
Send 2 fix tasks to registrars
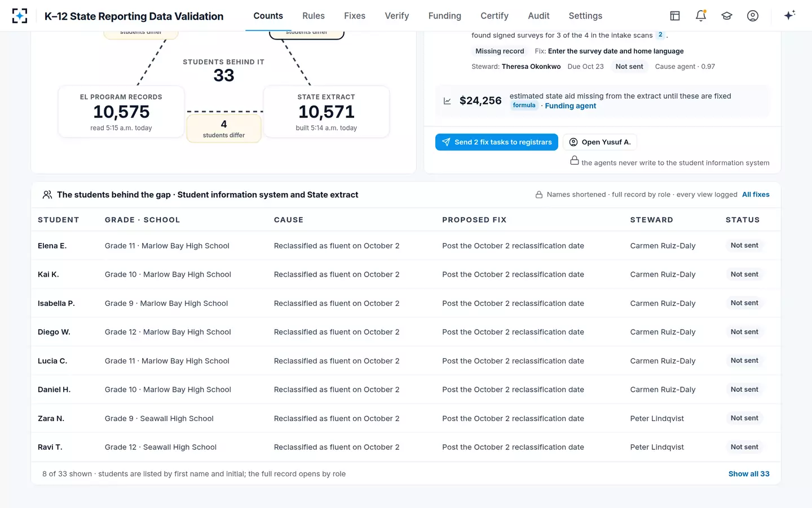click(497, 142)
